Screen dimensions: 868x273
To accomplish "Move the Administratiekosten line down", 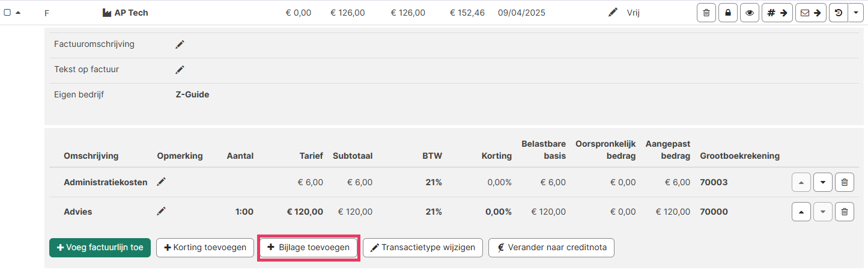I will [x=822, y=182].
